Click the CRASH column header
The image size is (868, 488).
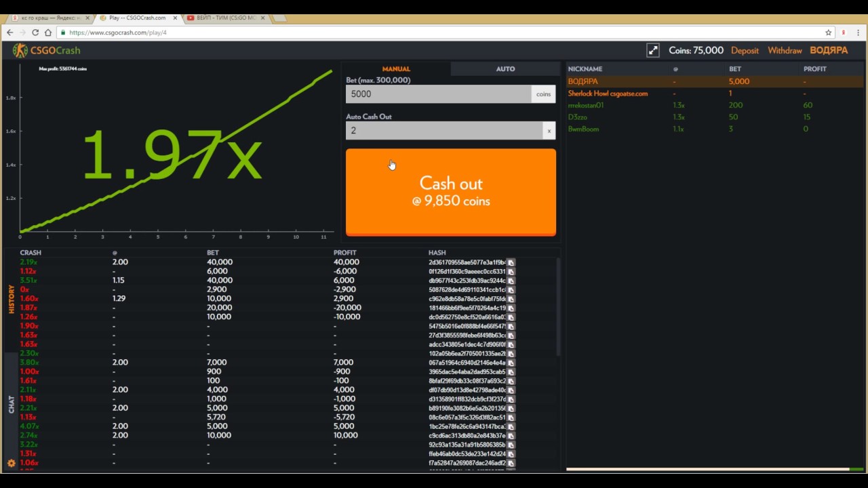tap(31, 252)
